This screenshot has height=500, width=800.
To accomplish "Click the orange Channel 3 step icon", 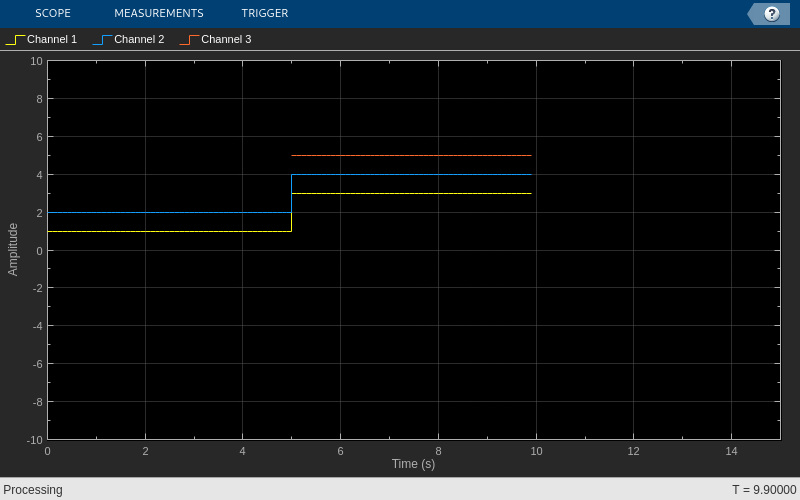I will 189,40.
